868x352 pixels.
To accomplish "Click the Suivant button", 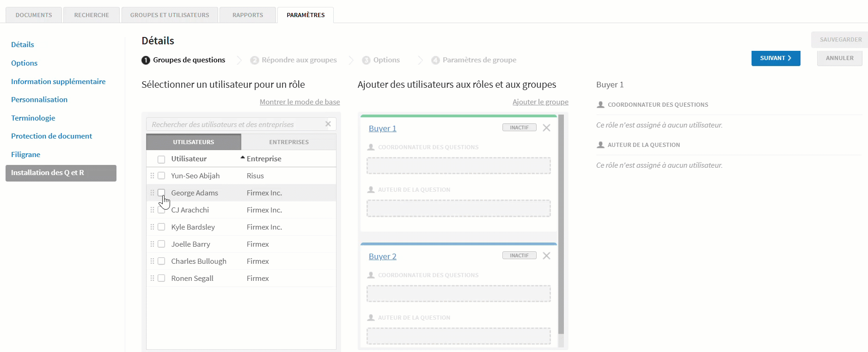I will 776,58.
